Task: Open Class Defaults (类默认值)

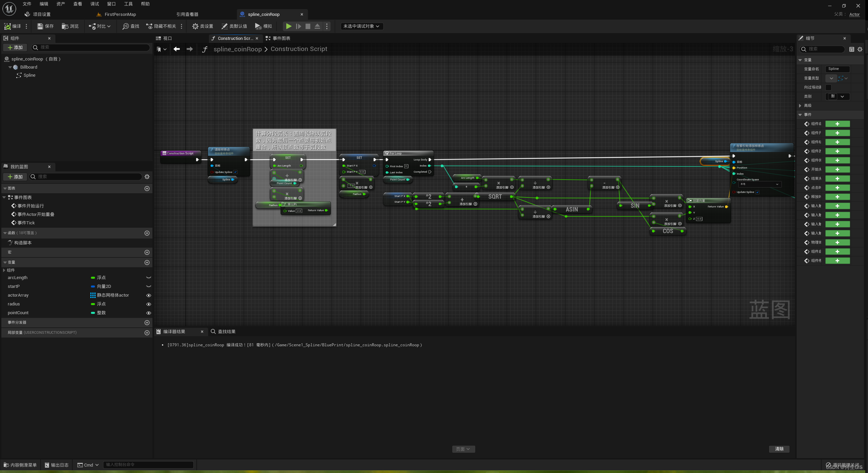Action: pyautogui.click(x=234, y=26)
